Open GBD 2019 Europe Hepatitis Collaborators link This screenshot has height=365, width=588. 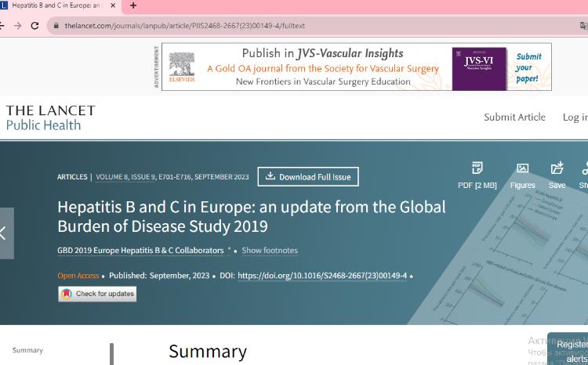point(140,251)
